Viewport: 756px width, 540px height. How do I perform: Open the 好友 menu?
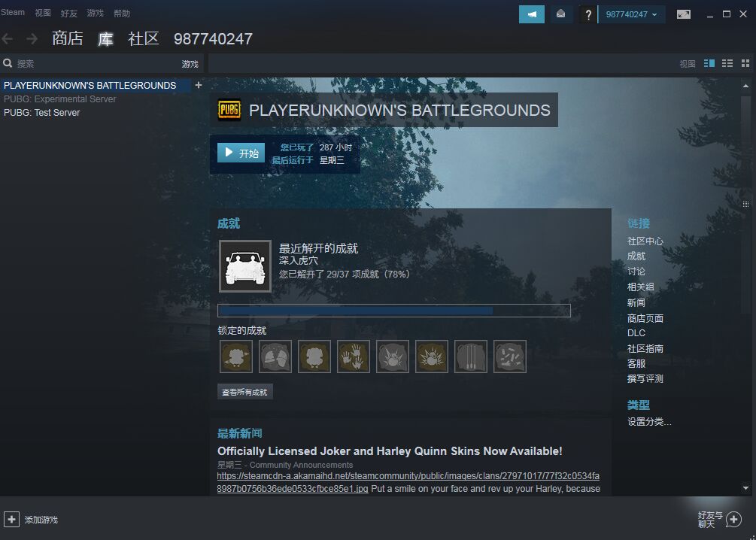[x=69, y=13]
